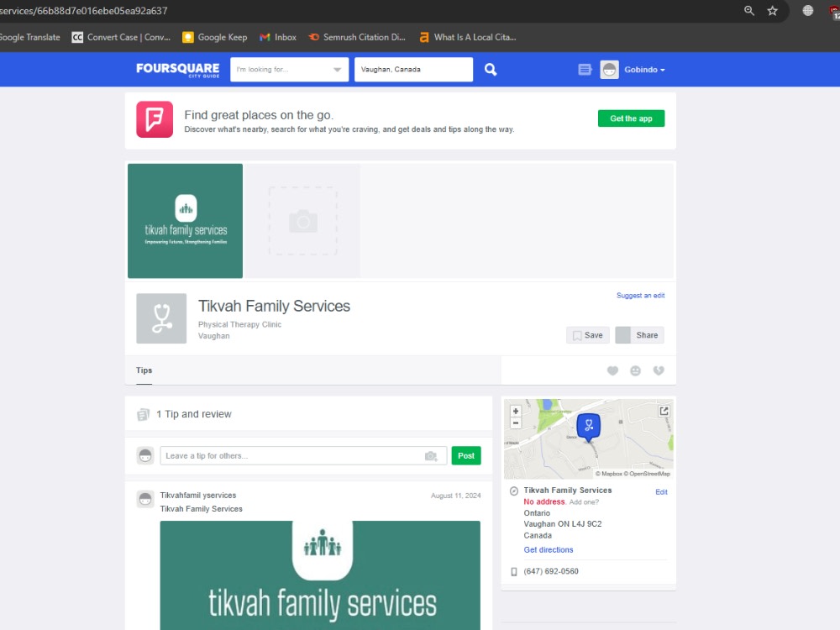Expand the map to full view
The image size is (840, 630).
tap(664, 411)
